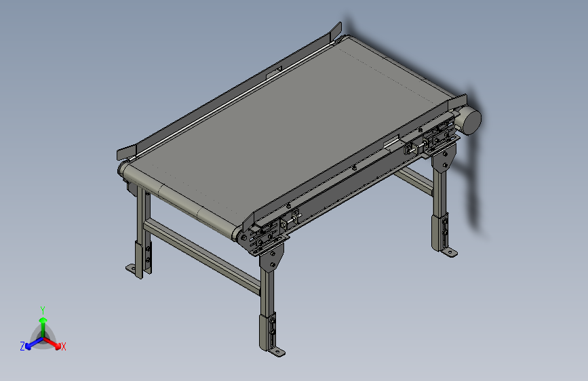Image resolution: width=588 pixels, height=381 pixels.
Task: Click the blue Z axis arrow of the triad
Action: click(x=34, y=344)
